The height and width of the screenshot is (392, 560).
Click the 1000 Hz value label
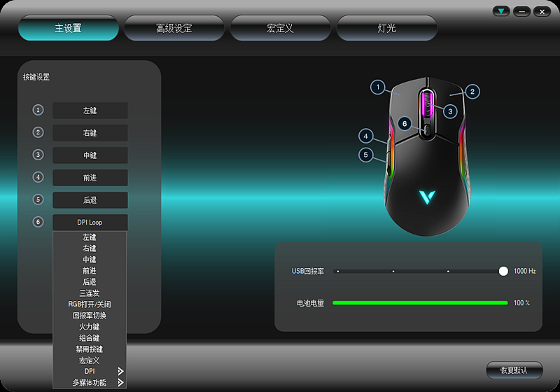(x=524, y=271)
